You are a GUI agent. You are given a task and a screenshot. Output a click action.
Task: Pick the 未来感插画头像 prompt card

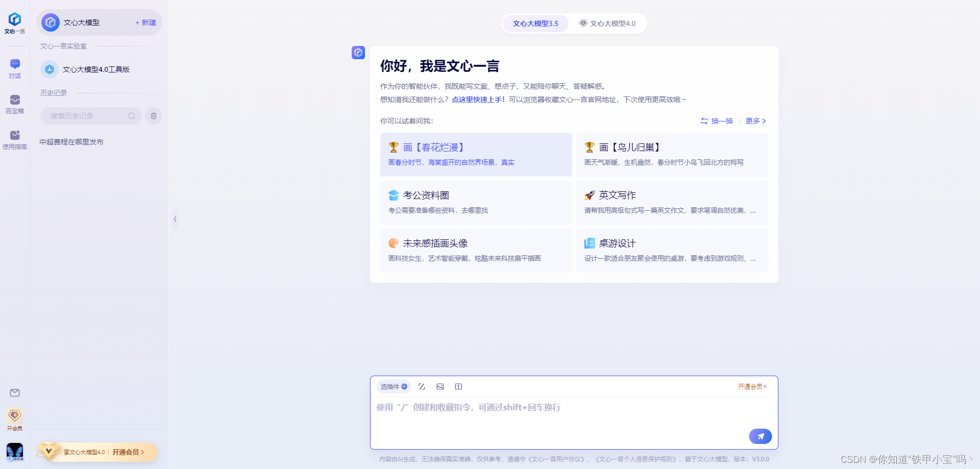(x=476, y=251)
